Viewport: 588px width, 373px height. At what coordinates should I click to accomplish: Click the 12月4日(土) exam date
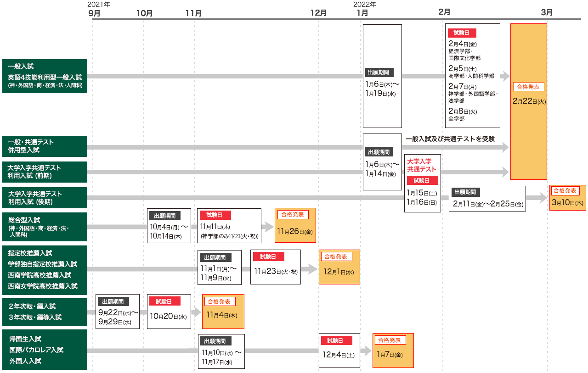[338, 355]
